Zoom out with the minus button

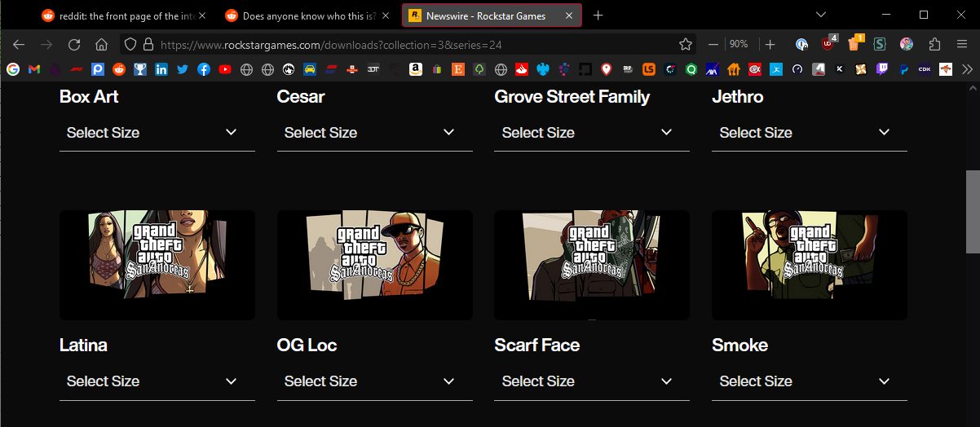tap(713, 44)
